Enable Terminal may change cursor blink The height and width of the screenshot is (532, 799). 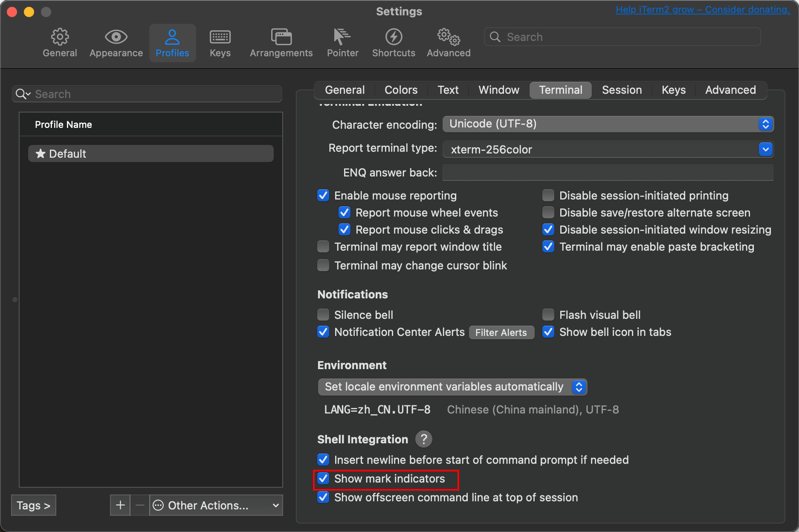(323, 266)
